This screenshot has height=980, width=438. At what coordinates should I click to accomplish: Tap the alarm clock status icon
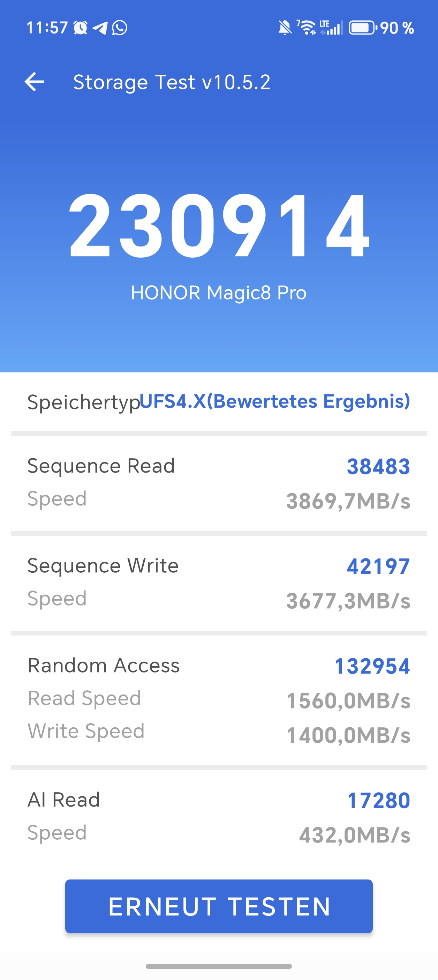tap(80, 28)
